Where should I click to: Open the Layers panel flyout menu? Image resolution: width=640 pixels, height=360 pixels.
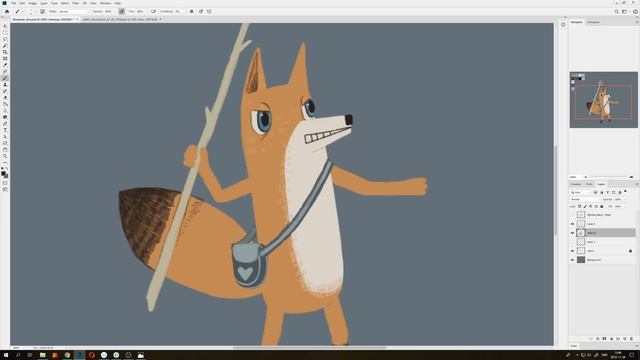(636, 184)
